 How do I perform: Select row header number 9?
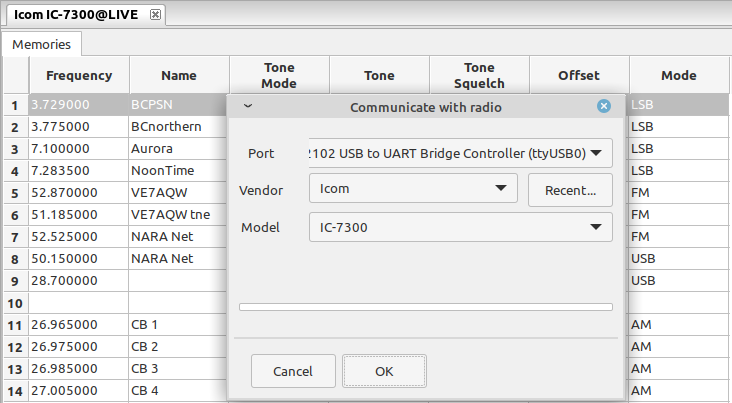[x=15, y=281]
